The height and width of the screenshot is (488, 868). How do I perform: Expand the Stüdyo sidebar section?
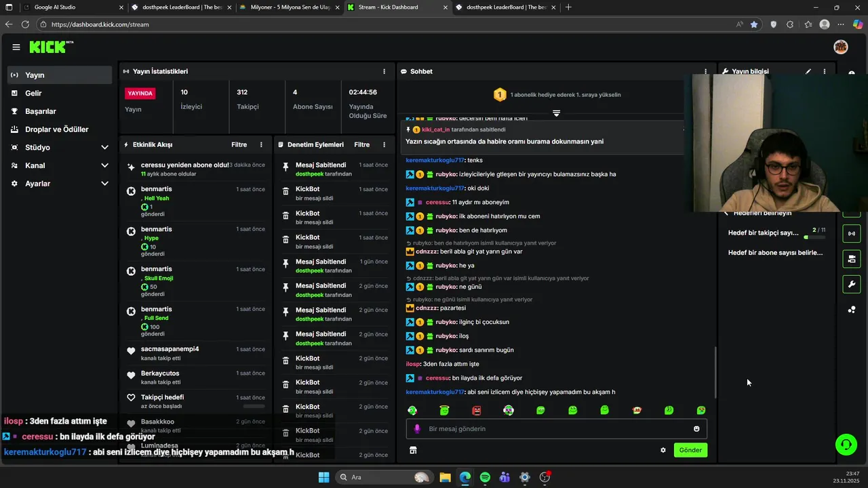[104, 147]
